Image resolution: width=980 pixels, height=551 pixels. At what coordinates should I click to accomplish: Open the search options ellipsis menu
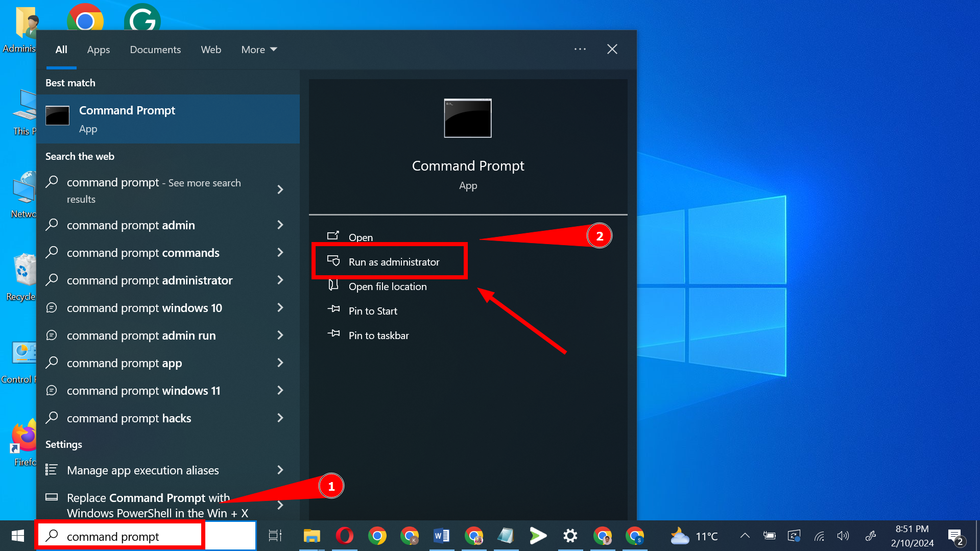click(580, 49)
